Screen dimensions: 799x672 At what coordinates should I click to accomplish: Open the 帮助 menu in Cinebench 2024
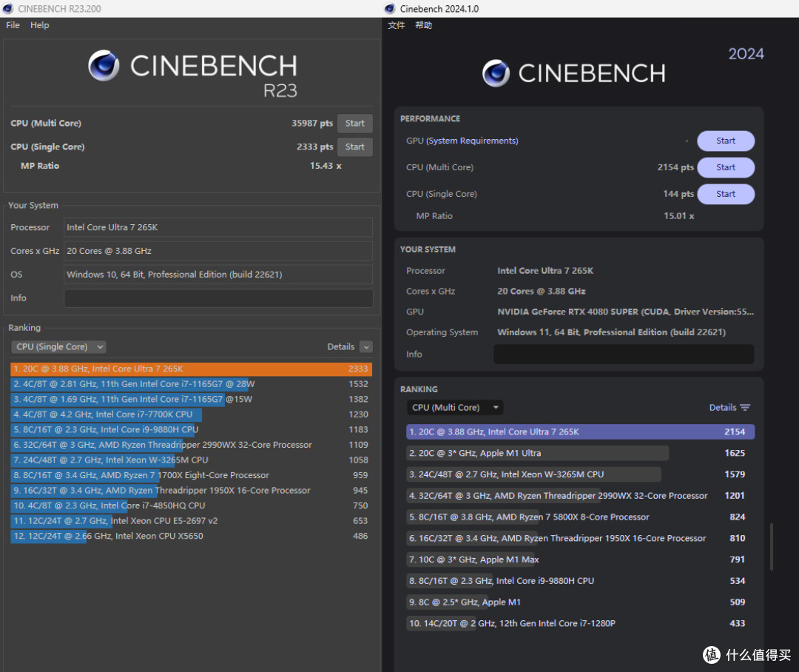[423, 25]
